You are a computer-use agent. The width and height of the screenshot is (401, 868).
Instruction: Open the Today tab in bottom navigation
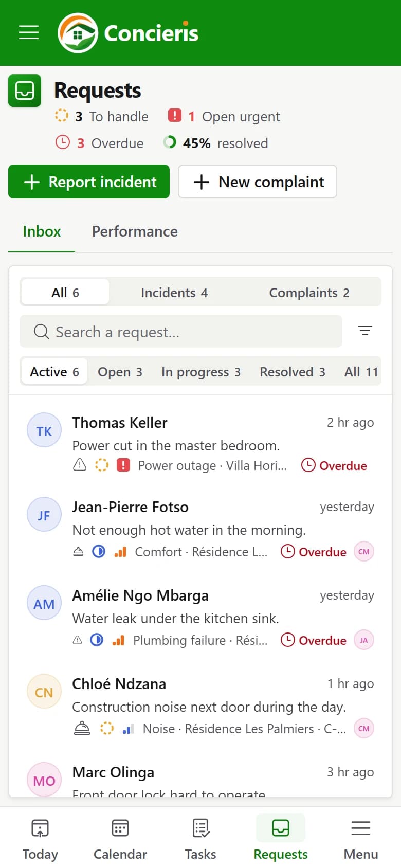[x=40, y=839]
